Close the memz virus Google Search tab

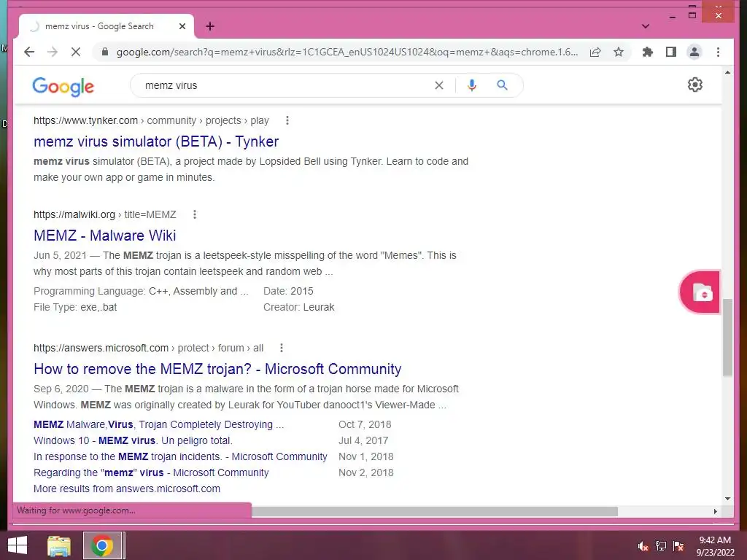[182, 26]
